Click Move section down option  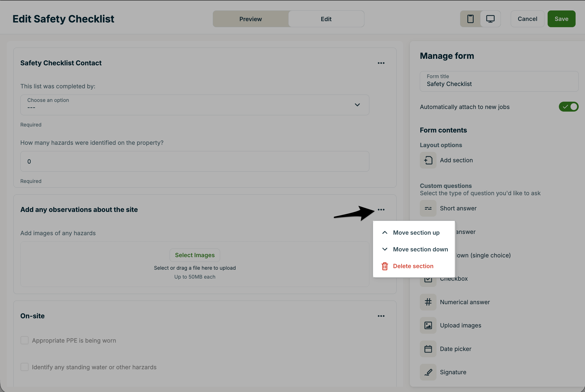click(420, 249)
